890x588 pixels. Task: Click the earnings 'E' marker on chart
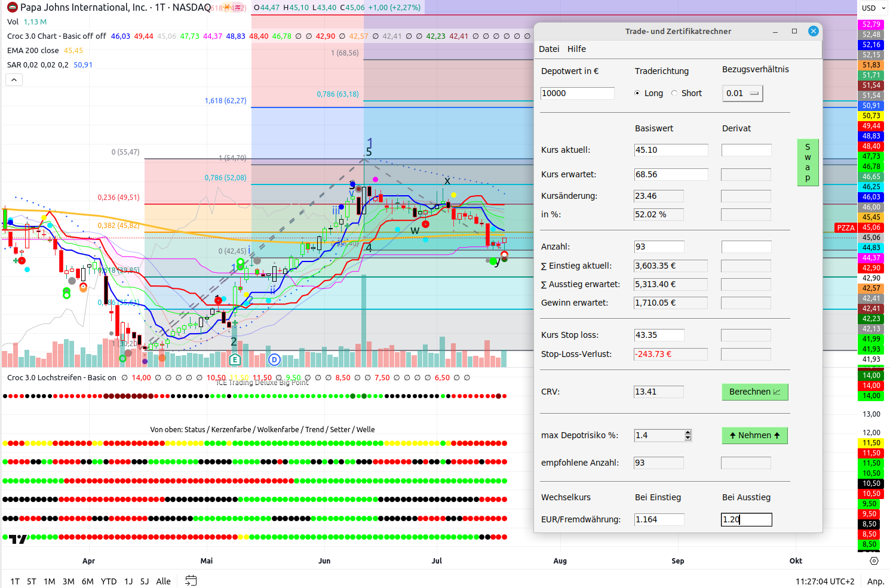(x=235, y=359)
